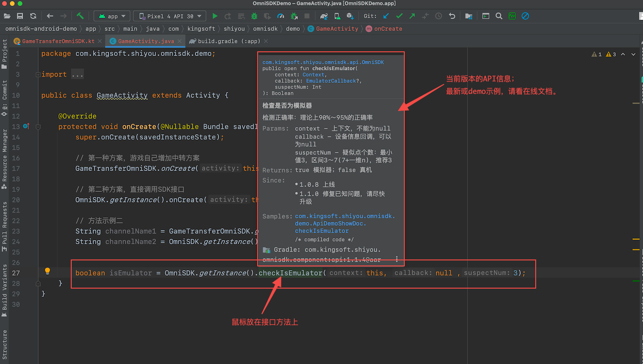Image resolution: width=643 pixels, height=364 pixels.
Task: Run the app with the green play button
Action: (215, 16)
